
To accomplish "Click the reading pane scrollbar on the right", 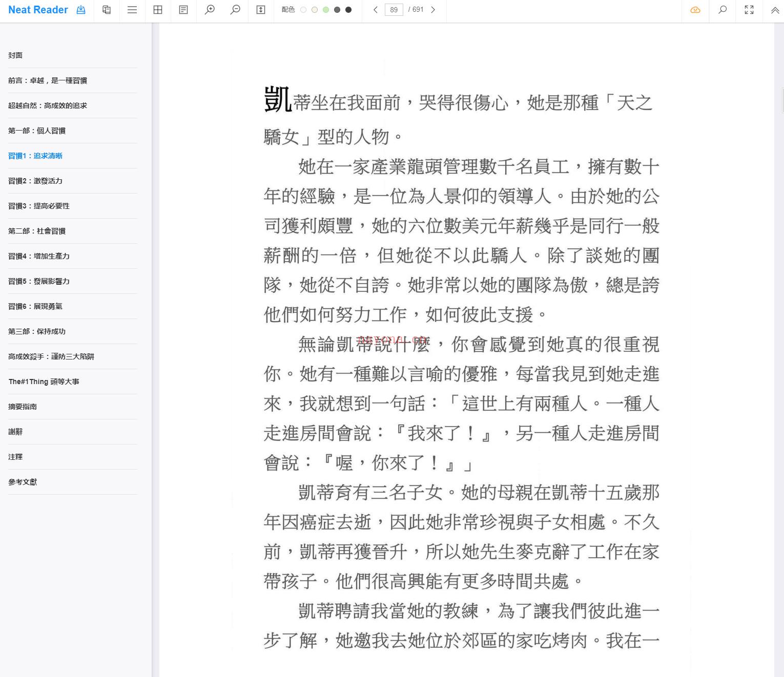I will (782, 100).
